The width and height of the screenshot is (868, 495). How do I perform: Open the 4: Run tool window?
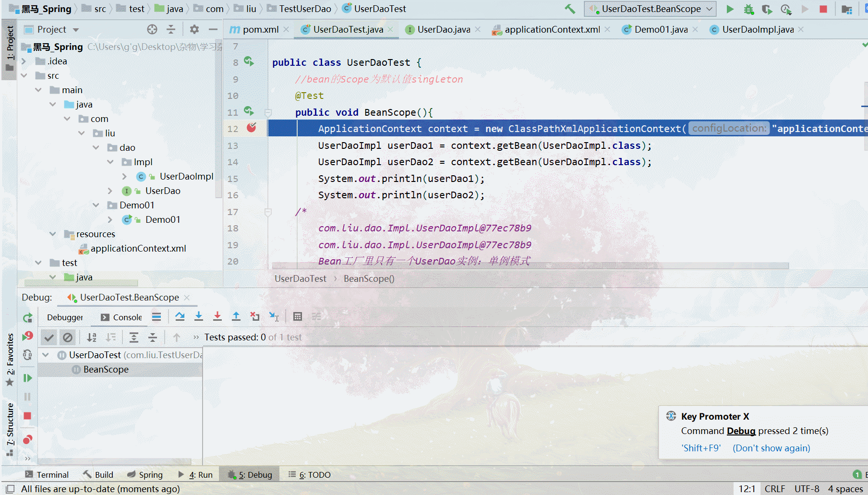[x=195, y=475]
